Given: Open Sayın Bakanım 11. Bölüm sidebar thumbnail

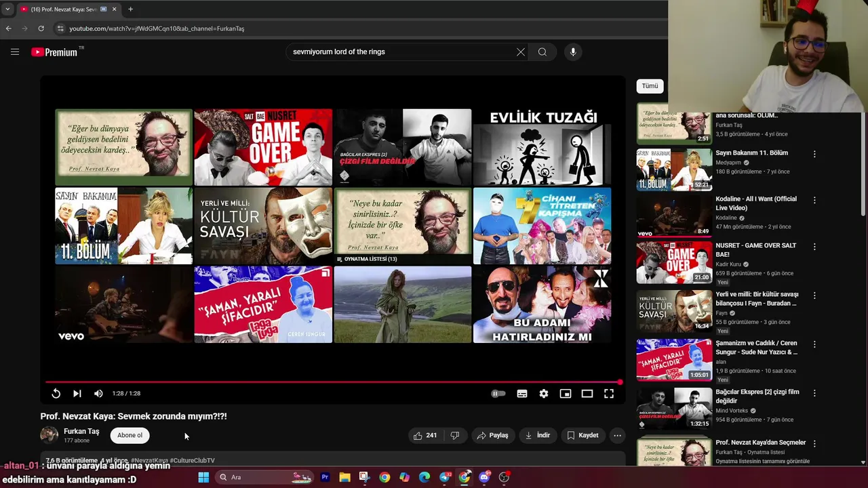Looking at the screenshot, I should 674,169.
